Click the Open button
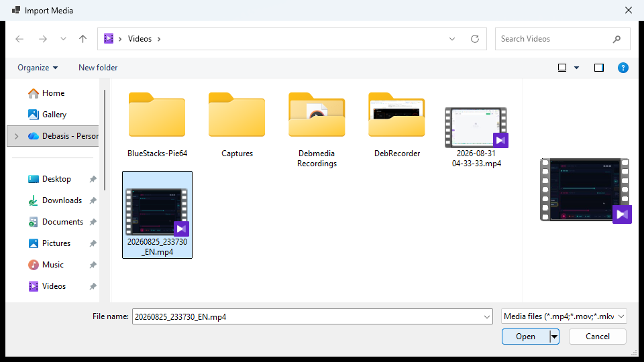This screenshot has width=644, height=362. pos(526,337)
